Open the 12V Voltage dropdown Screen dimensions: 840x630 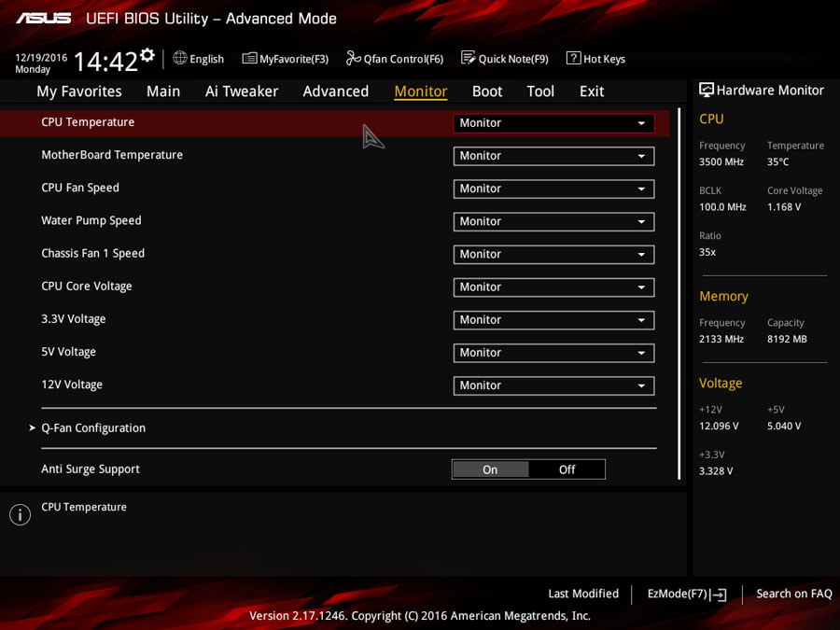(553, 385)
